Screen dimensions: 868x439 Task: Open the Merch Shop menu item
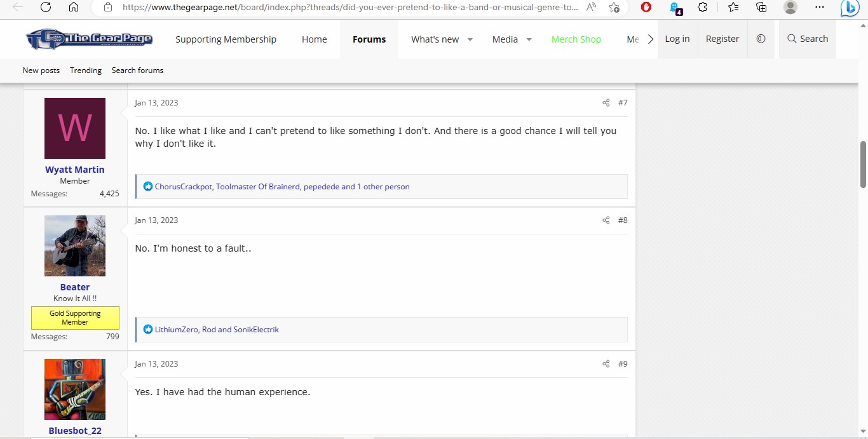point(576,39)
